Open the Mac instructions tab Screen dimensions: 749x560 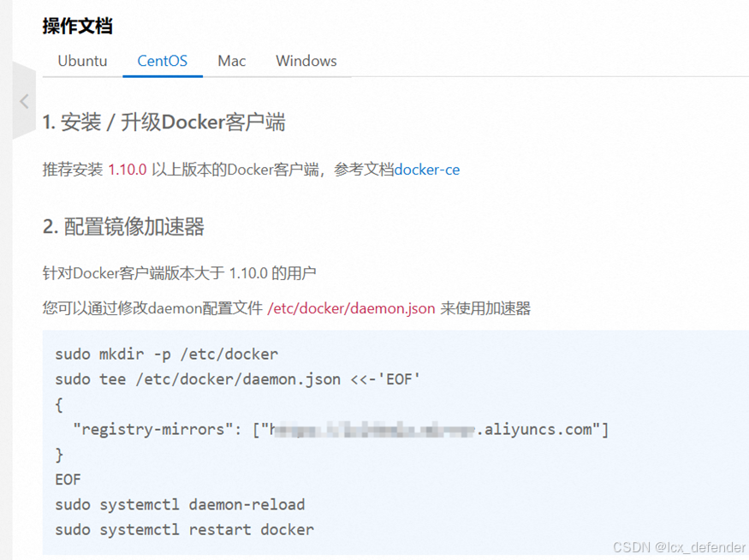pyautogui.click(x=232, y=61)
